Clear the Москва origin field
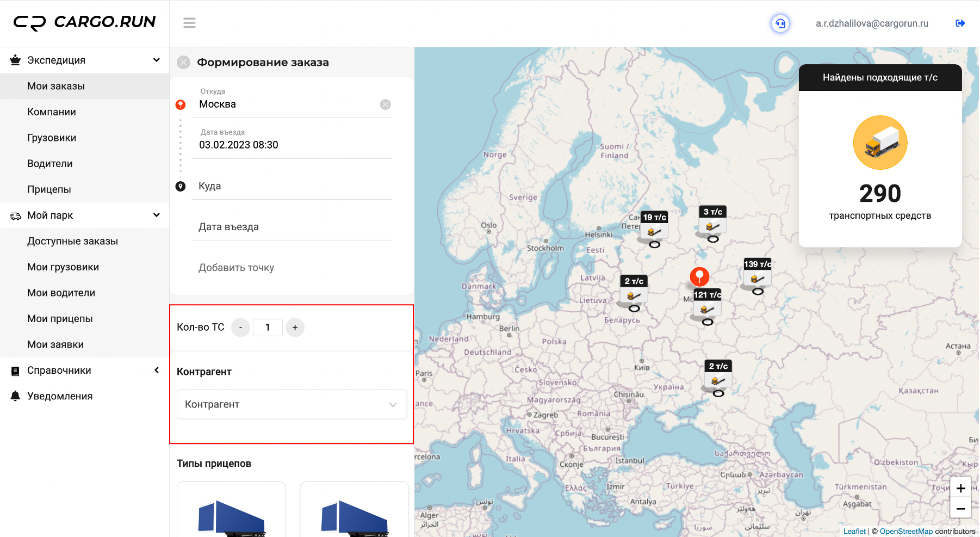Viewport: 980px width, 537px height. tap(386, 104)
